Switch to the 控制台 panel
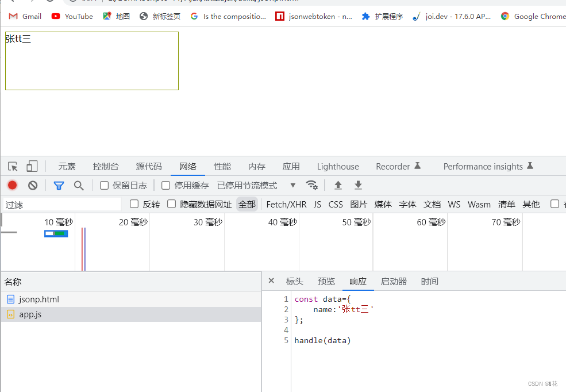The image size is (566, 392). point(105,166)
